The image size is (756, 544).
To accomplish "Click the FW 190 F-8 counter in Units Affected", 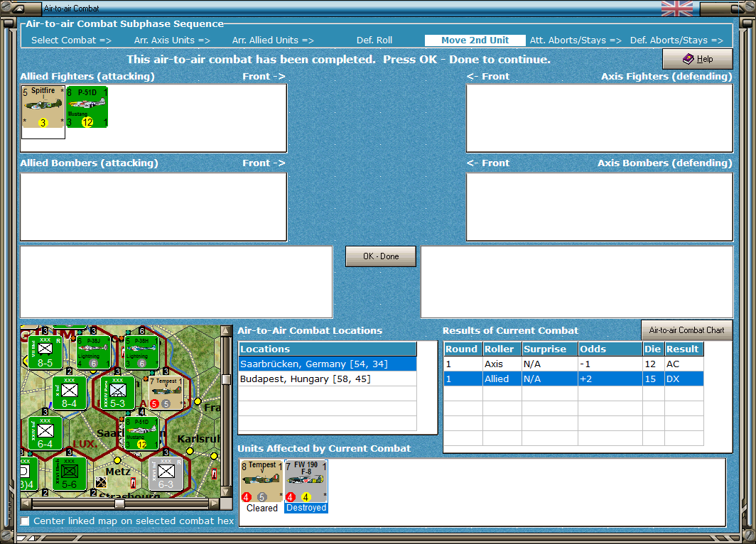I will tap(306, 482).
